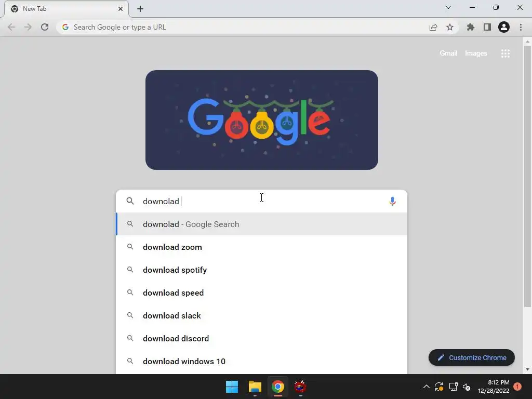Viewport: 532px width, 399px height.
Task: Open the sync status tray icon
Action: (x=439, y=387)
